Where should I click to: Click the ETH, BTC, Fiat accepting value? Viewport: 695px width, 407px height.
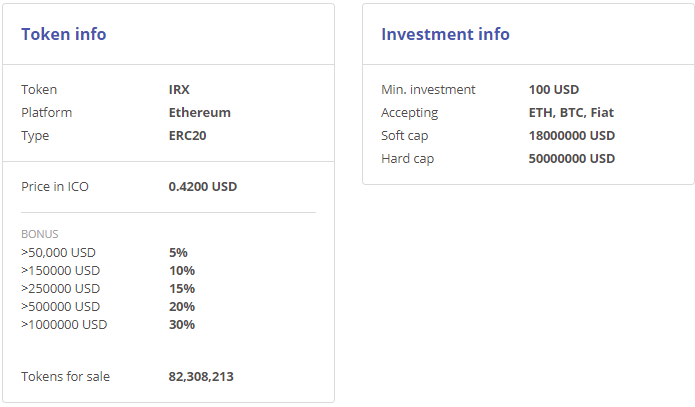pyautogui.click(x=571, y=113)
